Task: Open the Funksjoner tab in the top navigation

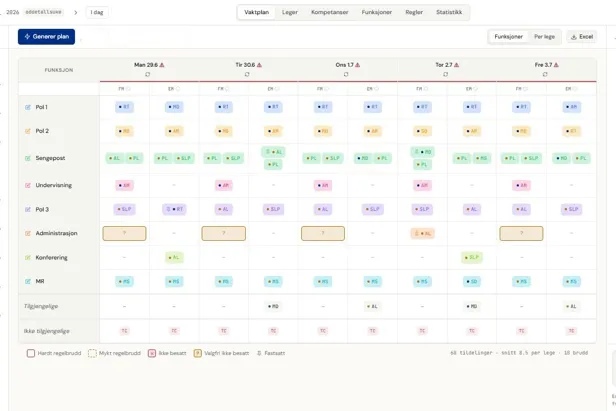Action: click(x=377, y=12)
